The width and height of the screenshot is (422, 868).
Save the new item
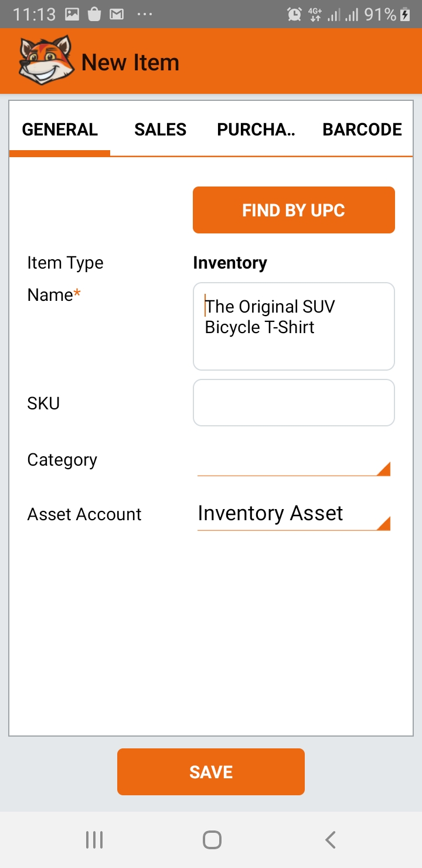[x=211, y=772]
